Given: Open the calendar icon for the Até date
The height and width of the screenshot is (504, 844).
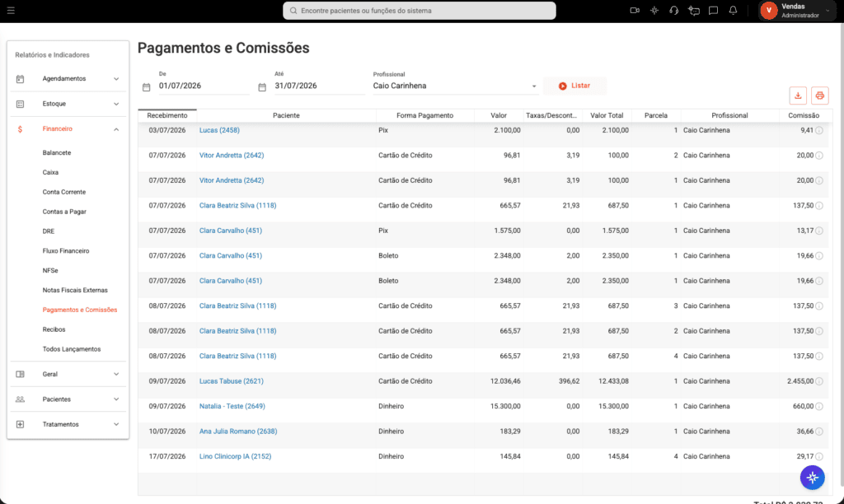Looking at the screenshot, I should click(262, 87).
